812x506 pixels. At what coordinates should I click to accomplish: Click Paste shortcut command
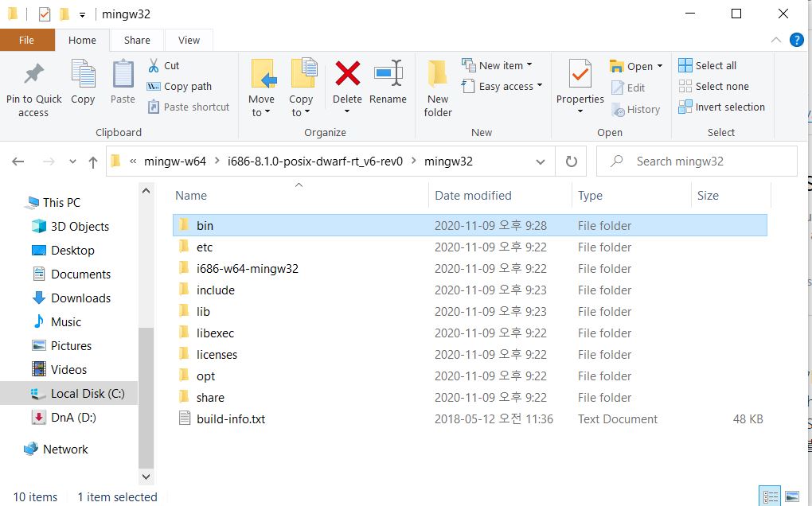[189, 107]
